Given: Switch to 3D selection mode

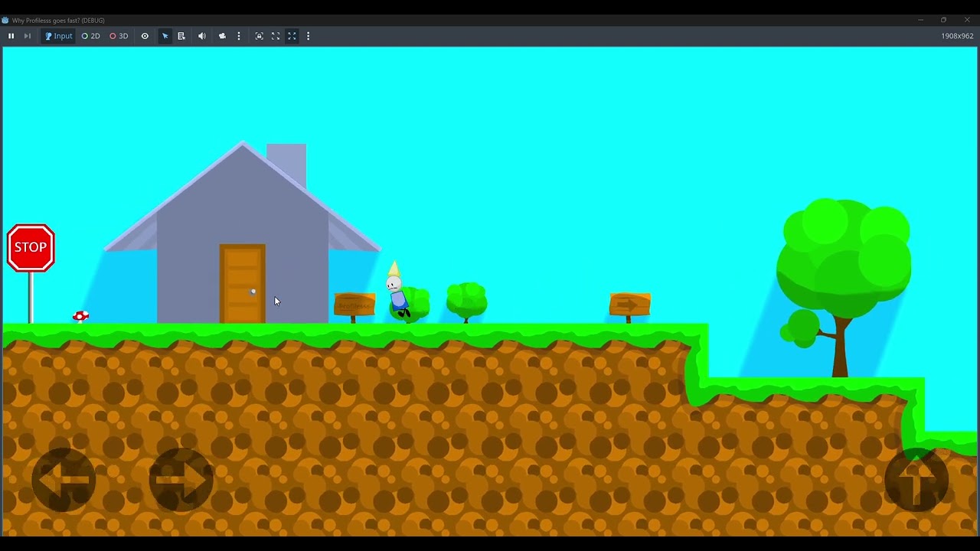Looking at the screenshot, I should point(119,36).
